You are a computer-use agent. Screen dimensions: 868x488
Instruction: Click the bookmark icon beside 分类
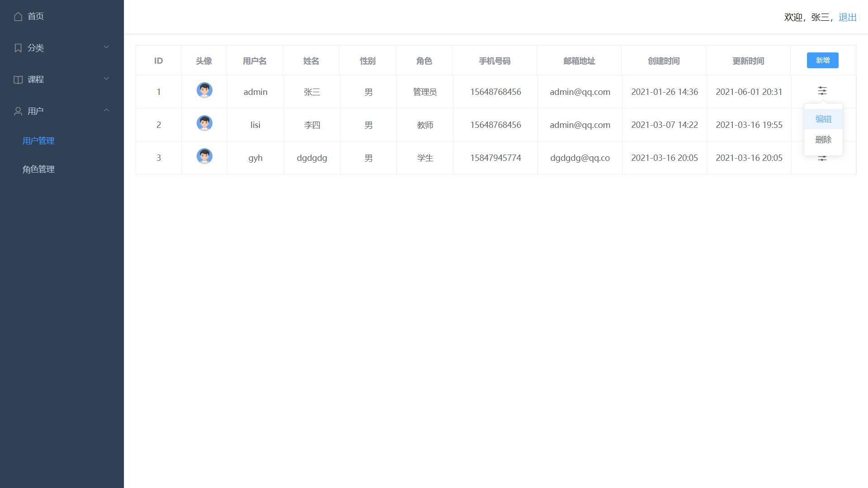pyautogui.click(x=18, y=48)
